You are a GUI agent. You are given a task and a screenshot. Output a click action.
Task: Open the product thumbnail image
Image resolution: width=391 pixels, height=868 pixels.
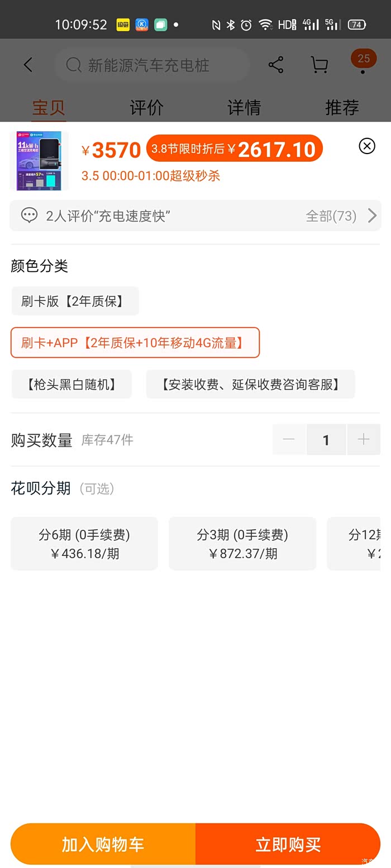tap(39, 161)
